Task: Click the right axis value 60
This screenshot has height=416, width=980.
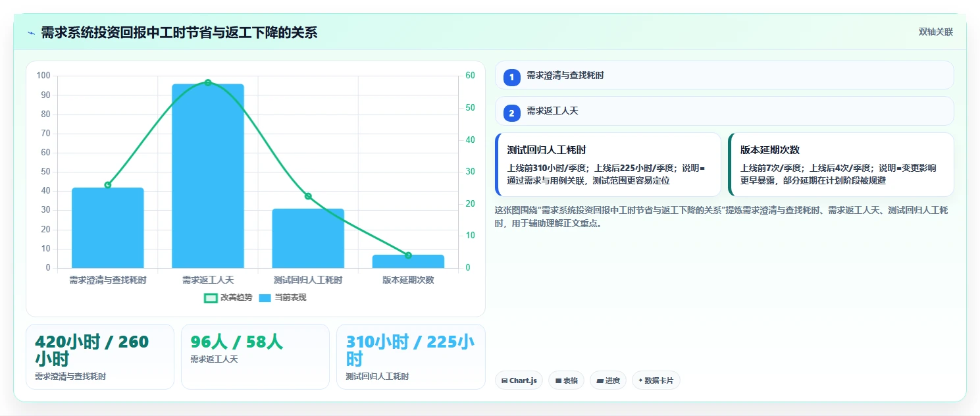Action: 470,76
